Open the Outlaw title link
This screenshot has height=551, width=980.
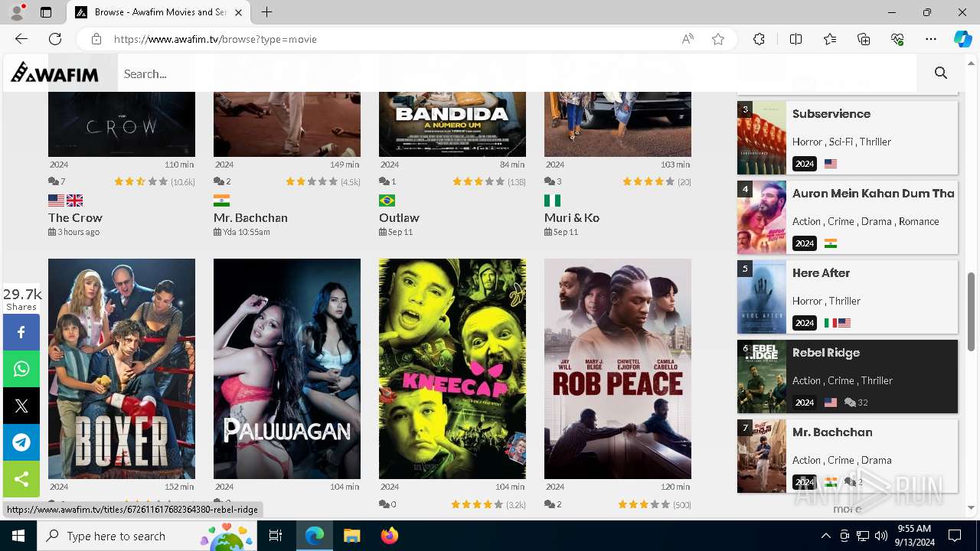coord(399,217)
